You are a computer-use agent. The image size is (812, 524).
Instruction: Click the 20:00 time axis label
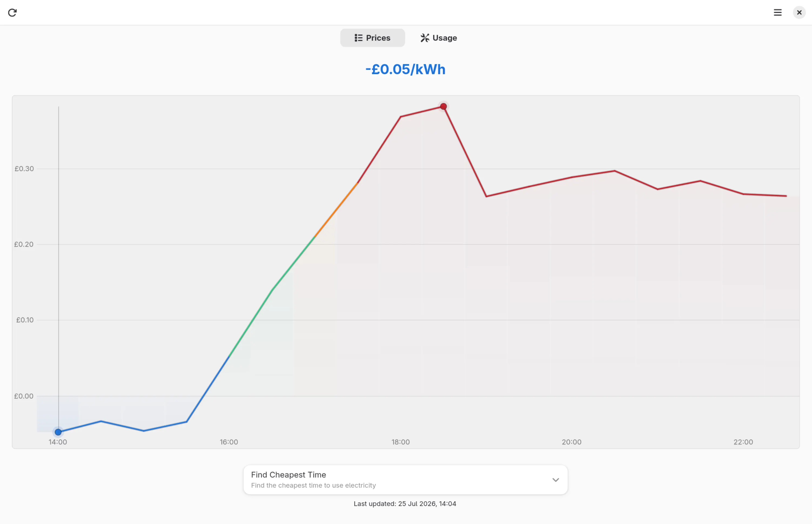(x=572, y=442)
